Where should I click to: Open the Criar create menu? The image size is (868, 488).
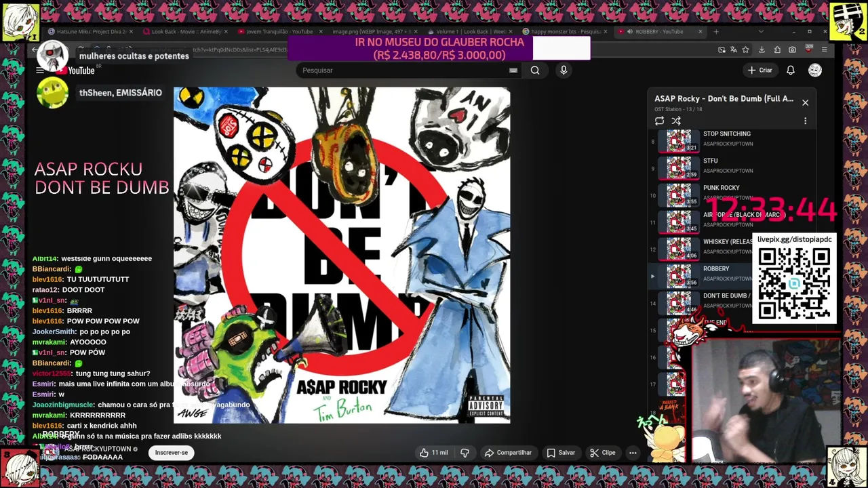[760, 70]
